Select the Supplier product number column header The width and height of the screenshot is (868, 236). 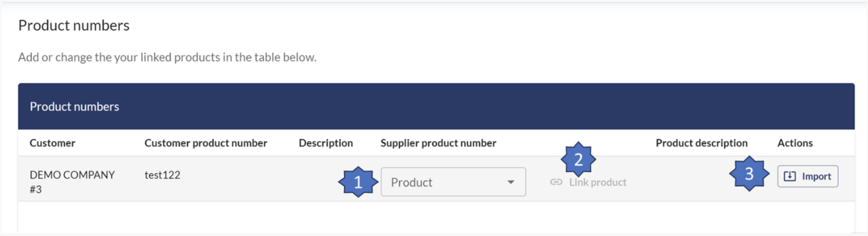pyautogui.click(x=438, y=143)
